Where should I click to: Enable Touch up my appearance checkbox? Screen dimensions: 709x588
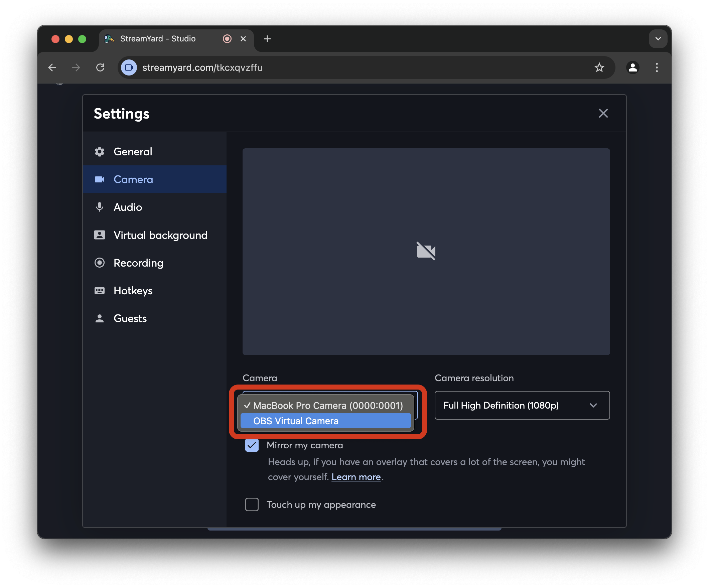pyautogui.click(x=252, y=504)
